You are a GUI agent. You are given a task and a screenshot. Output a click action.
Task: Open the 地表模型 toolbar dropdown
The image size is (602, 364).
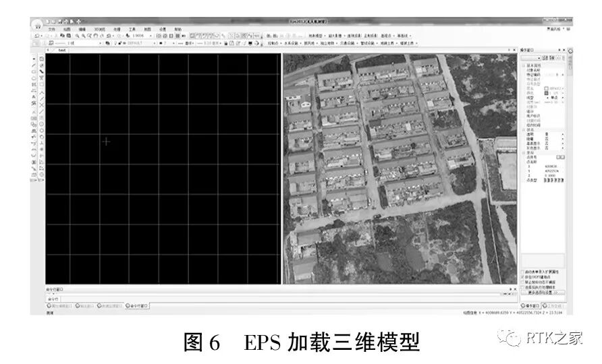click(x=317, y=36)
